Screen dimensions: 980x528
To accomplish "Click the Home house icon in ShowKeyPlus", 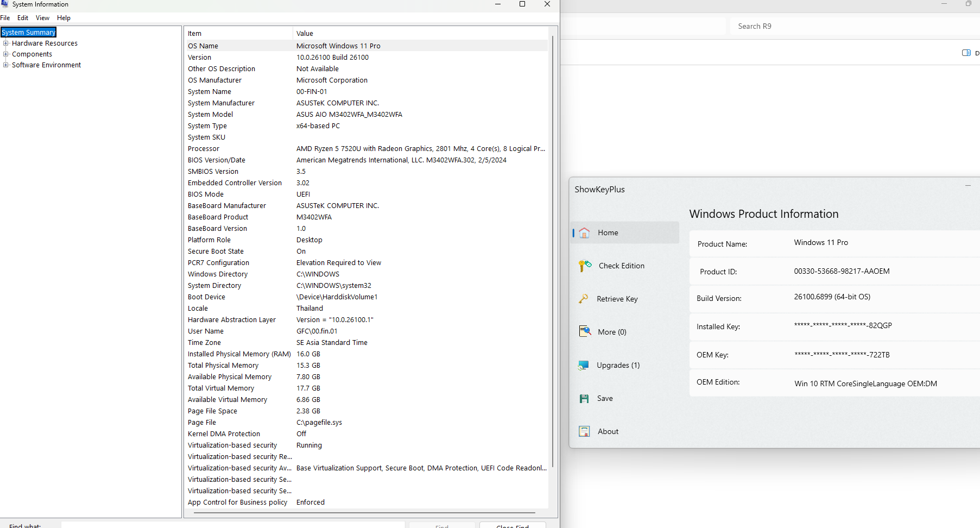I will coord(584,233).
